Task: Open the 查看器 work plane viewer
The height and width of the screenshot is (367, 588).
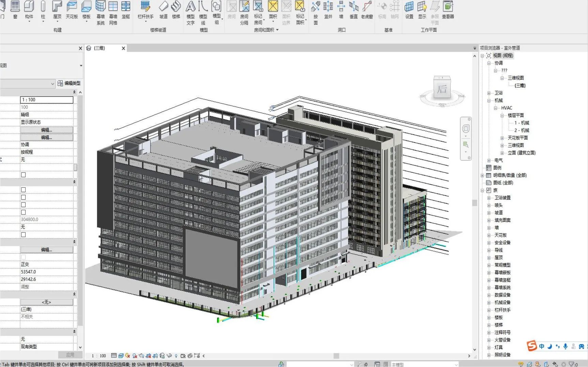Action: pyautogui.click(x=448, y=10)
